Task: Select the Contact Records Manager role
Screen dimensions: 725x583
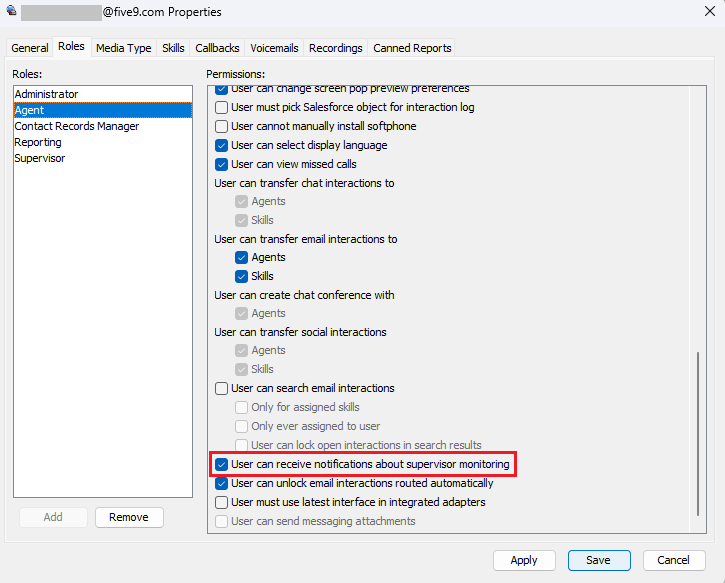Action: coord(103,126)
